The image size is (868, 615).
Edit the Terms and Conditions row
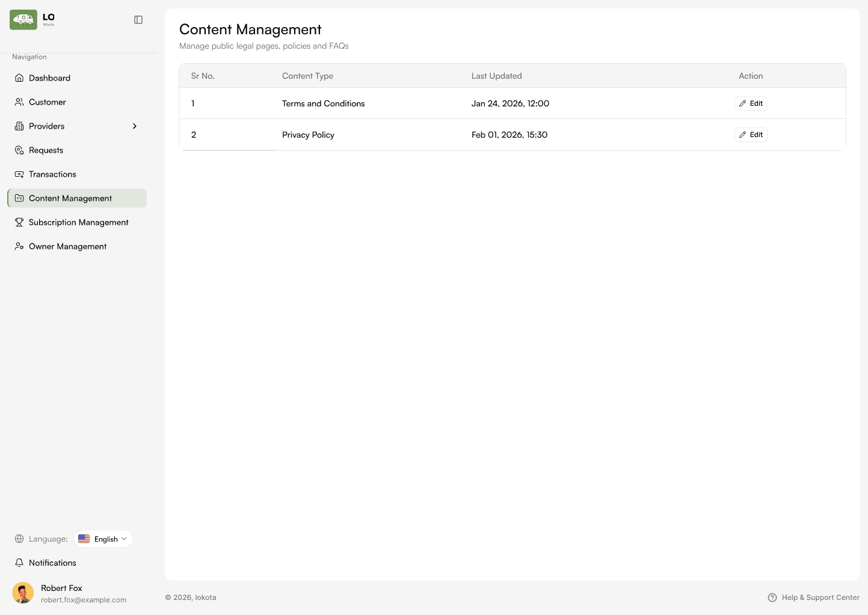coord(751,103)
